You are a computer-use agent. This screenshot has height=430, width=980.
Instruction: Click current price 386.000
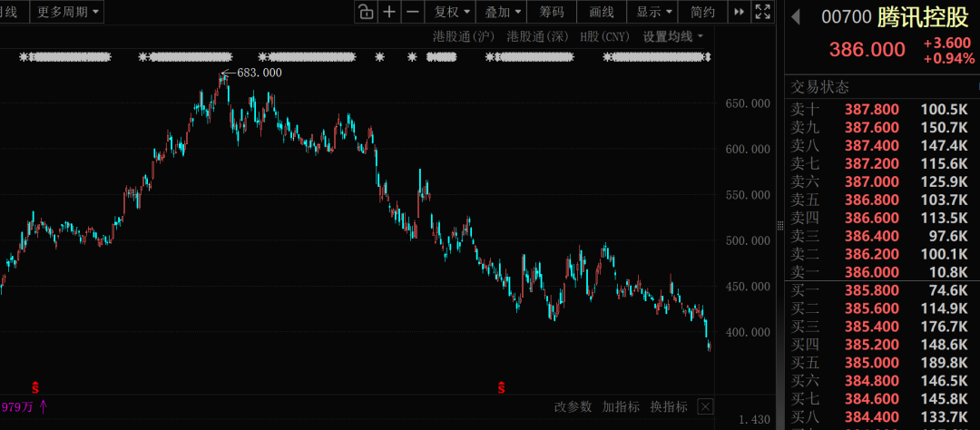pos(867,49)
